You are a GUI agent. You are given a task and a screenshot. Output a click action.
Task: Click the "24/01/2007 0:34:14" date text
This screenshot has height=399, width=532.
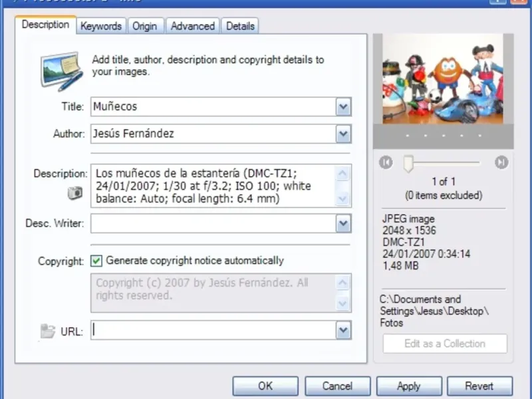426,254
